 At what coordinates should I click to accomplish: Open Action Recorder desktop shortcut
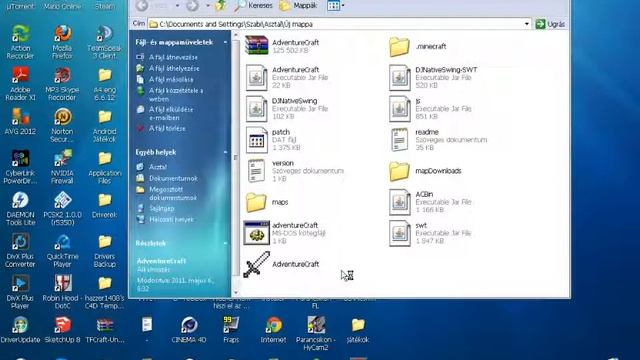(x=20, y=42)
